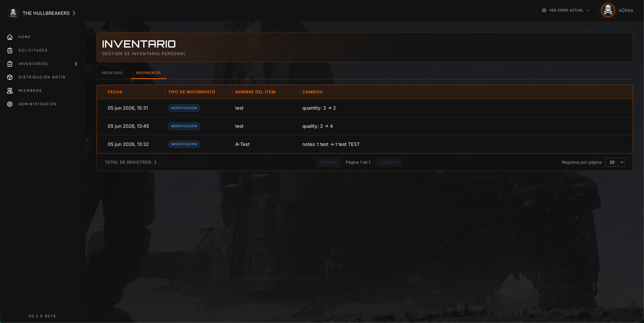This screenshot has height=323, width=644.
Task: Click the Solicitudes clipboard icon
Action: coord(10,50)
